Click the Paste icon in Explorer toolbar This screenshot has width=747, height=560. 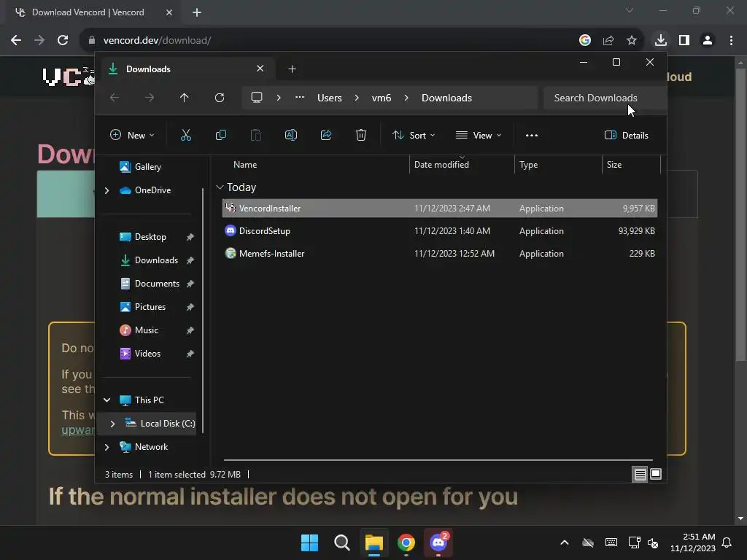pos(256,135)
